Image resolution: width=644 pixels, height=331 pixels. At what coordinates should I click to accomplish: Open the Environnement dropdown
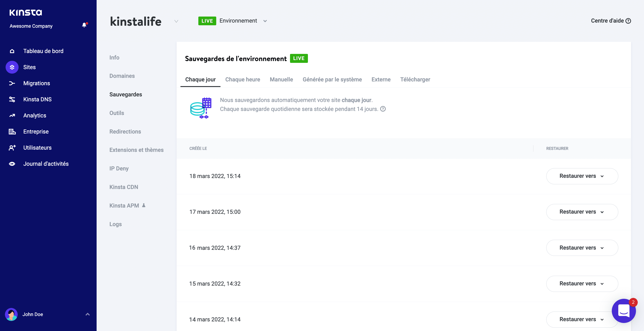[265, 21]
